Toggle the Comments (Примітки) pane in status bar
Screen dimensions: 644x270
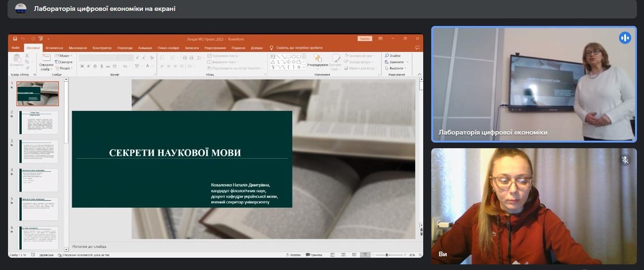tap(314, 255)
